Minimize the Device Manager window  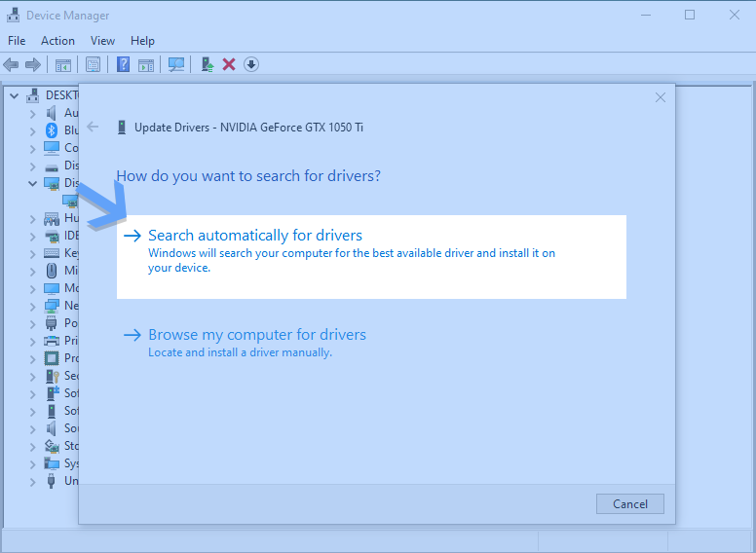click(646, 15)
